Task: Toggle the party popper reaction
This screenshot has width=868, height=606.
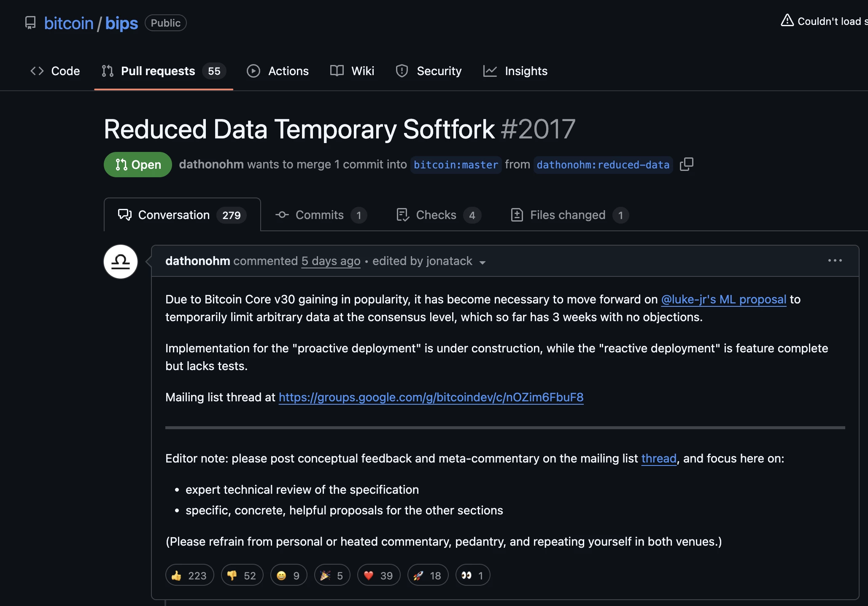Action: [x=332, y=575]
